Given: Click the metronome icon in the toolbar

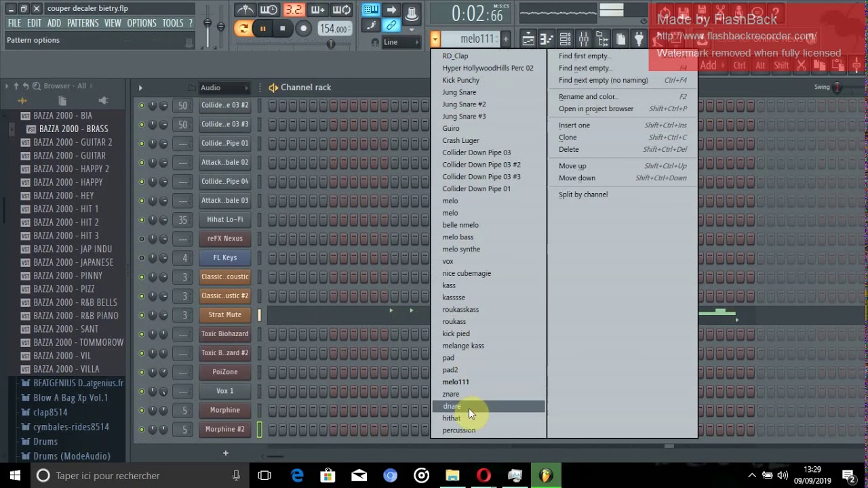Looking at the screenshot, I should pyautogui.click(x=245, y=9).
